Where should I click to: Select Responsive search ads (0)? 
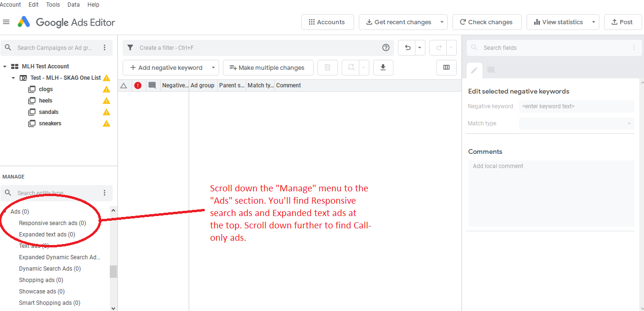[52, 223]
